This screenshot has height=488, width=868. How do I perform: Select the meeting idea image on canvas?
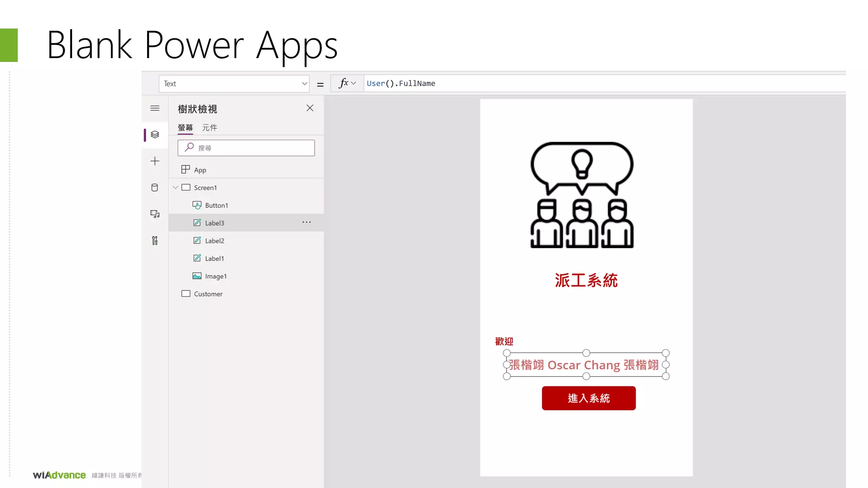pyautogui.click(x=582, y=195)
